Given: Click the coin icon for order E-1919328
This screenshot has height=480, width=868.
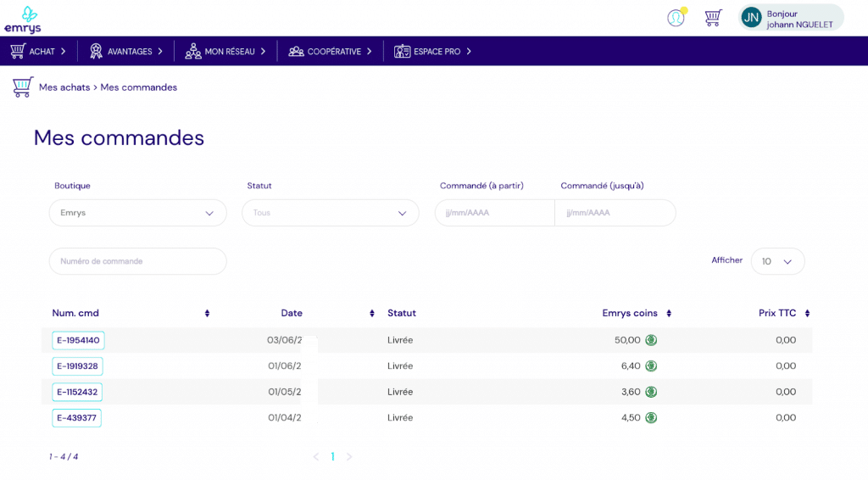Looking at the screenshot, I should tap(651, 366).
